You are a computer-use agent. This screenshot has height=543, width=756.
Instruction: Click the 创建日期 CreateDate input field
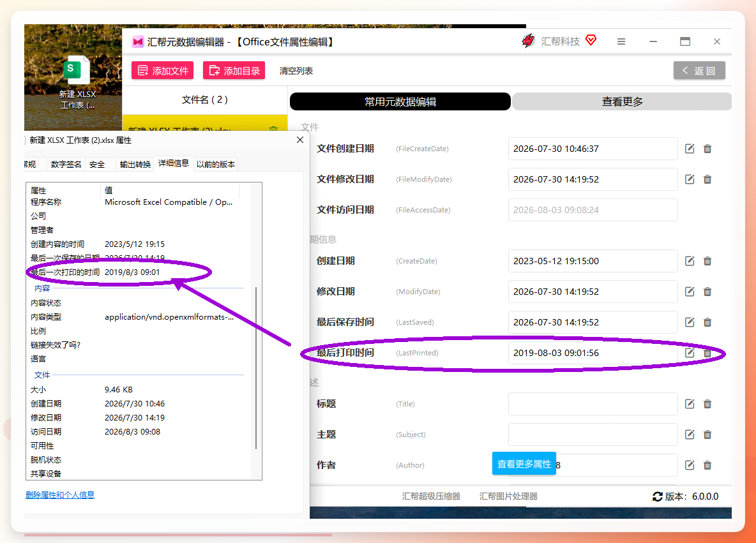tap(593, 261)
